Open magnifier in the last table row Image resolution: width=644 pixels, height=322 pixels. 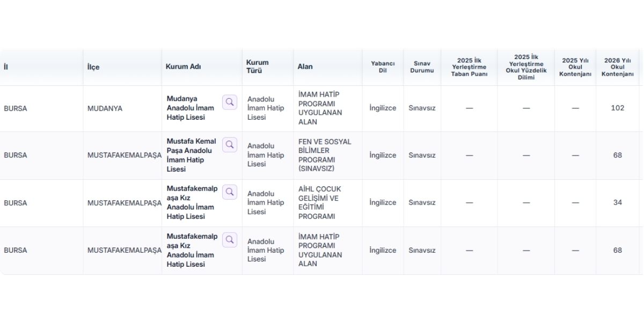230,240
